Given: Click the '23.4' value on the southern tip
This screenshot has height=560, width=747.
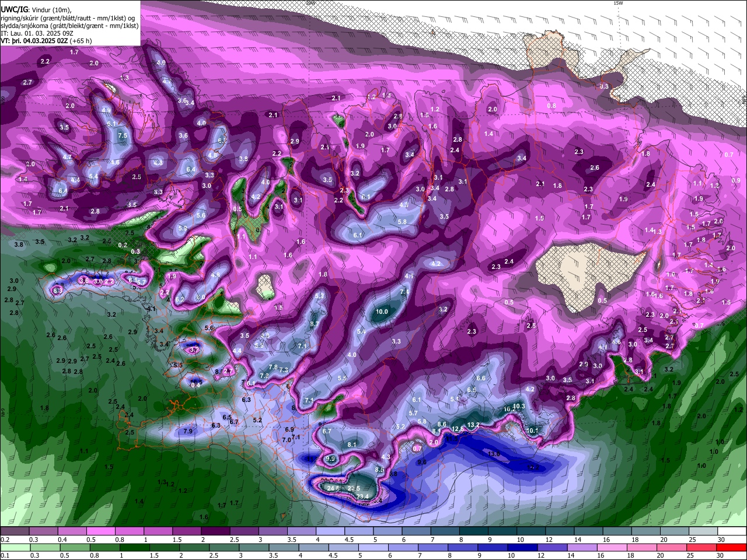Looking at the screenshot, I should (x=362, y=496).
